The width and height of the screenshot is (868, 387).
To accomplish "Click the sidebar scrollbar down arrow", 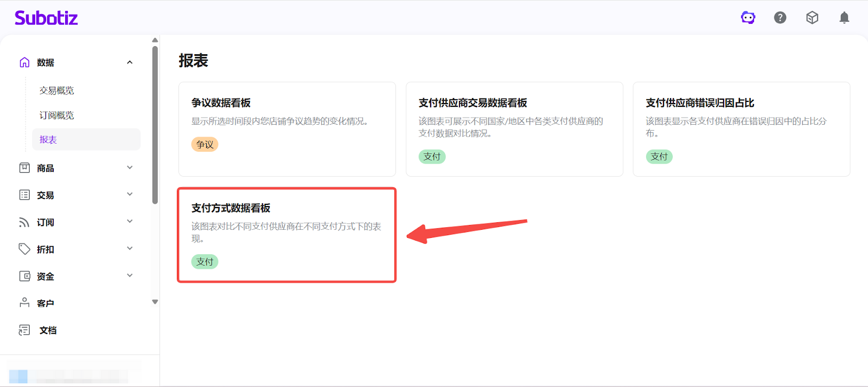I will coord(155,302).
